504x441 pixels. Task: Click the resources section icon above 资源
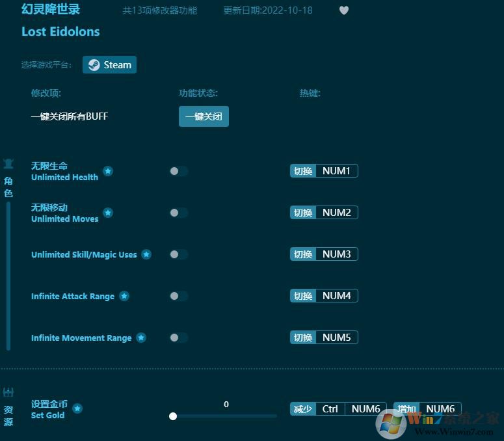[8, 392]
